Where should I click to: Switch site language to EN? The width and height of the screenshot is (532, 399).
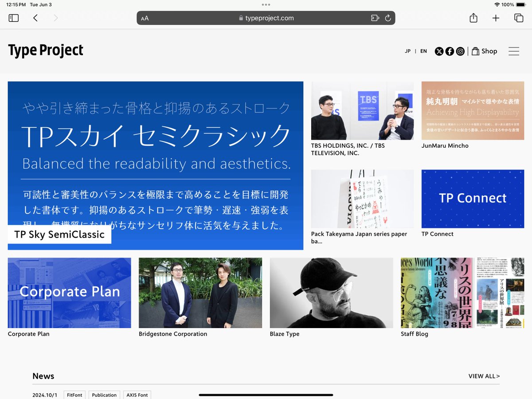click(424, 51)
